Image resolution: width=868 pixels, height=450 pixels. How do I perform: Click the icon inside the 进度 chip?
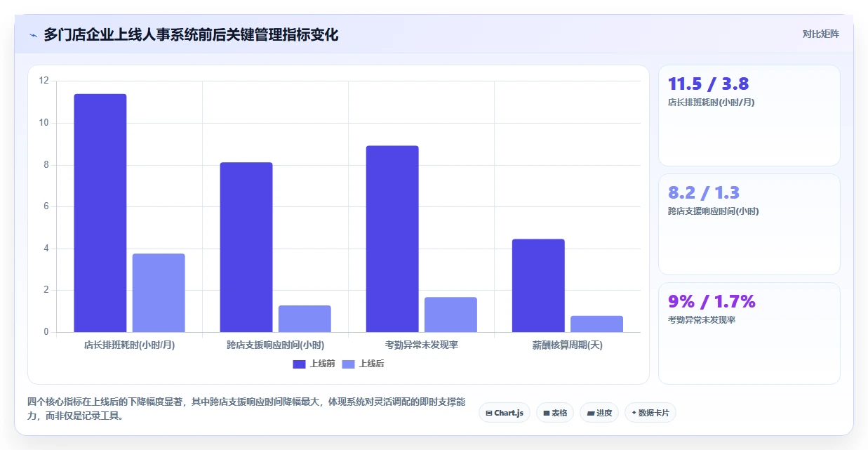pyautogui.click(x=590, y=413)
